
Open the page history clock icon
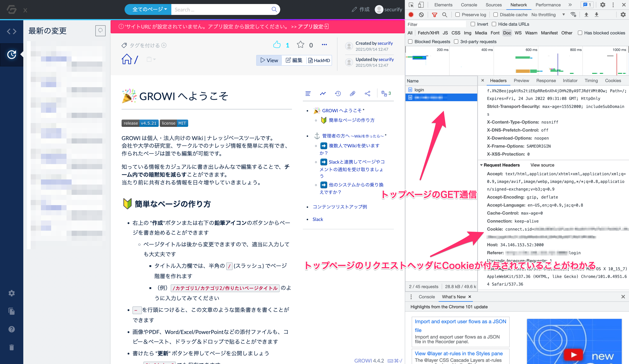pyautogui.click(x=338, y=93)
